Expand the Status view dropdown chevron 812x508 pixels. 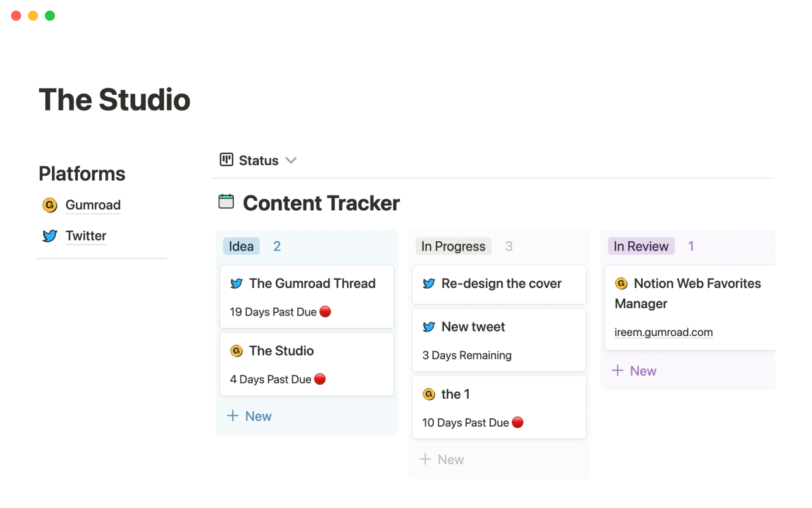tap(291, 160)
